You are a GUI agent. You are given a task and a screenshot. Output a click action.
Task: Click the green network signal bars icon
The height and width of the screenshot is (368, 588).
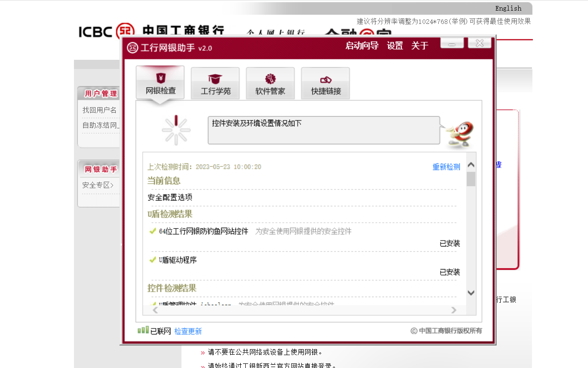click(142, 330)
